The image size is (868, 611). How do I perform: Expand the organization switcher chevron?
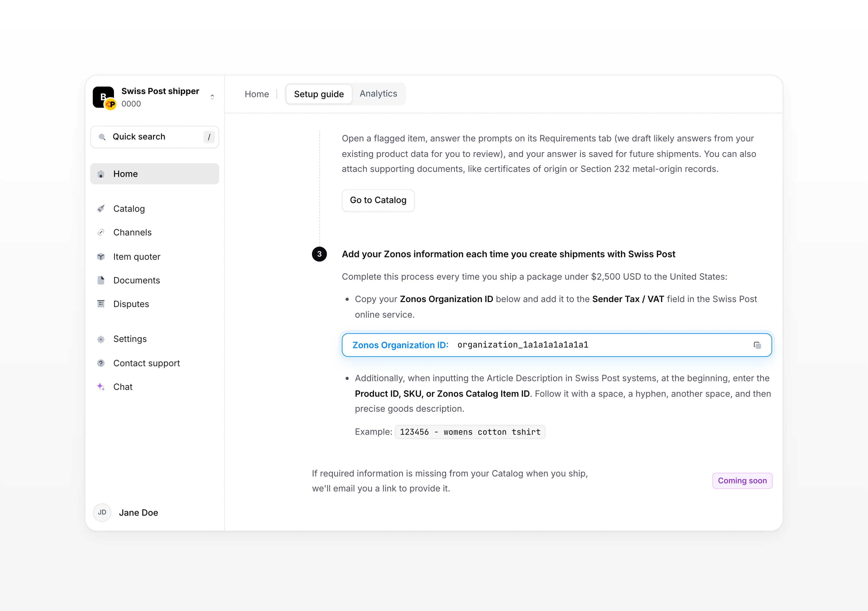pos(212,97)
